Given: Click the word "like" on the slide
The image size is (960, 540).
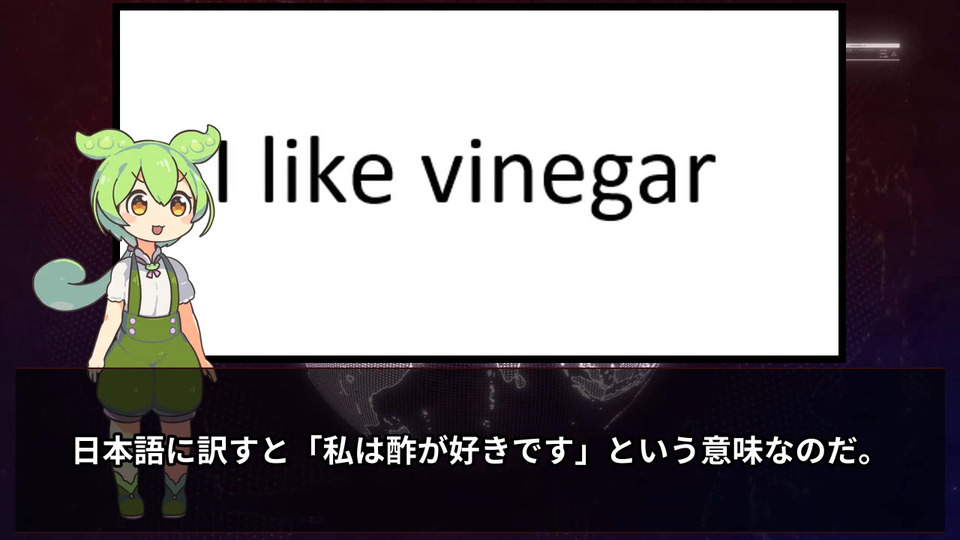Looking at the screenshot, I should (x=328, y=169).
